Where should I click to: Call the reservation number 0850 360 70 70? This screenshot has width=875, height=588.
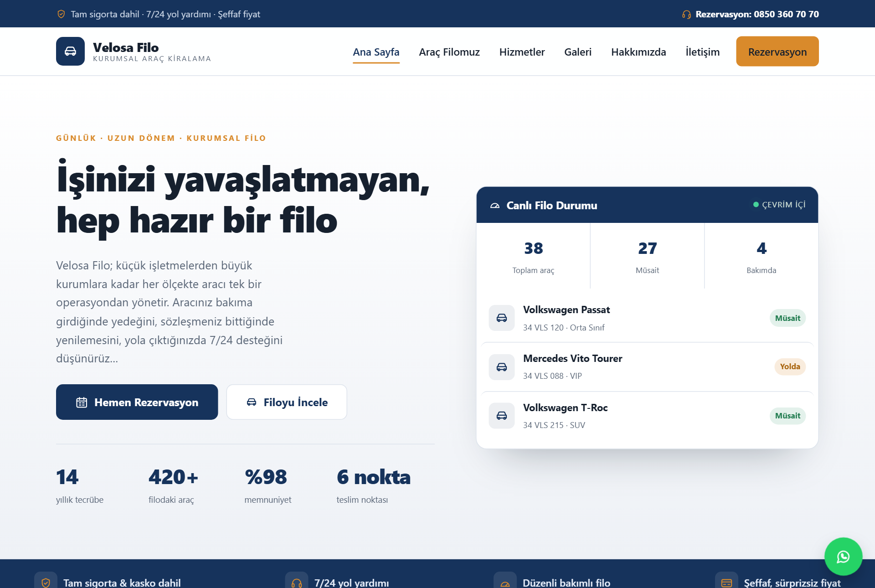[x=757, y=14]
